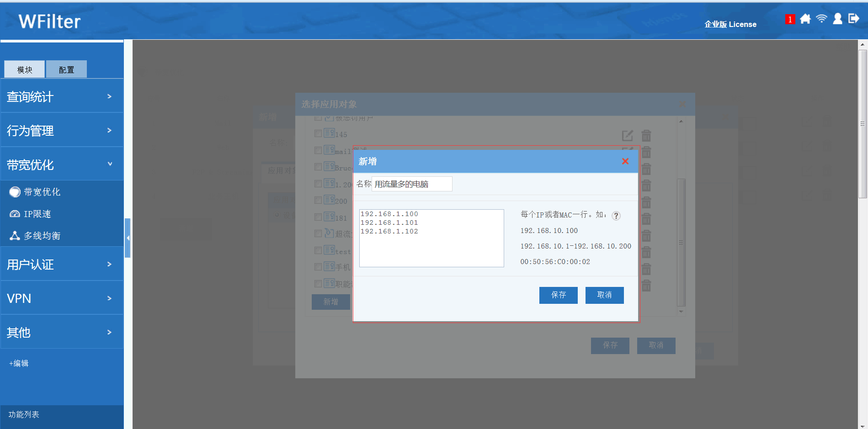Click the home icon in header
Viewport: 868px width, 429px height.
coord(805,19)
